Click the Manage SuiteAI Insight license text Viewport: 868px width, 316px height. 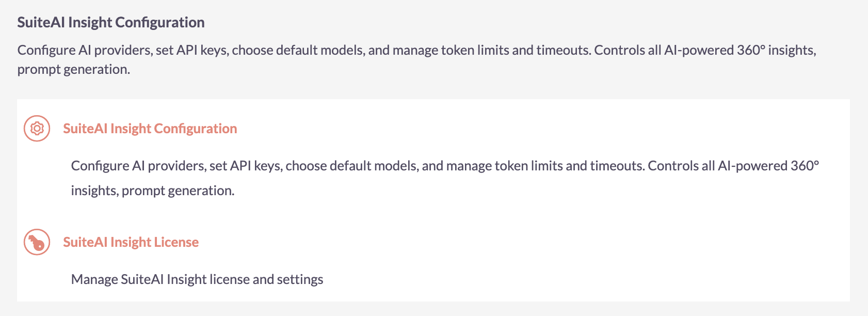[197, 279]
